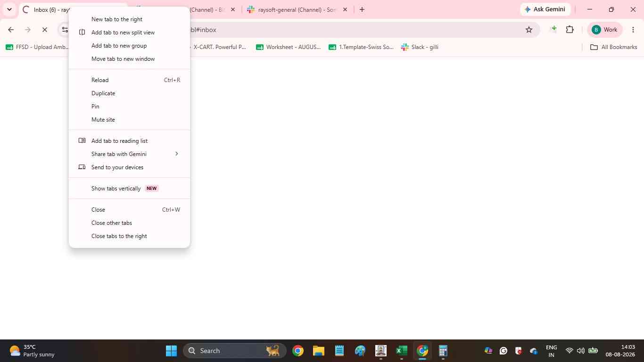Viewport: 644px width, 362px height.
Task: Open the Work profile menu
Action: tap(605, 30)
